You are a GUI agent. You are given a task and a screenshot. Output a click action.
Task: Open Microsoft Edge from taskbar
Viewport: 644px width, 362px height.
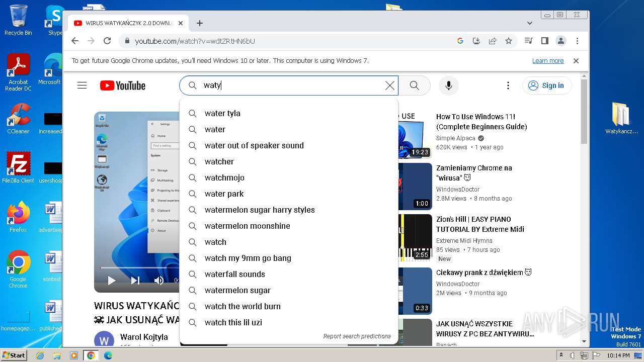pyautogui.click(x=108, y=355)
